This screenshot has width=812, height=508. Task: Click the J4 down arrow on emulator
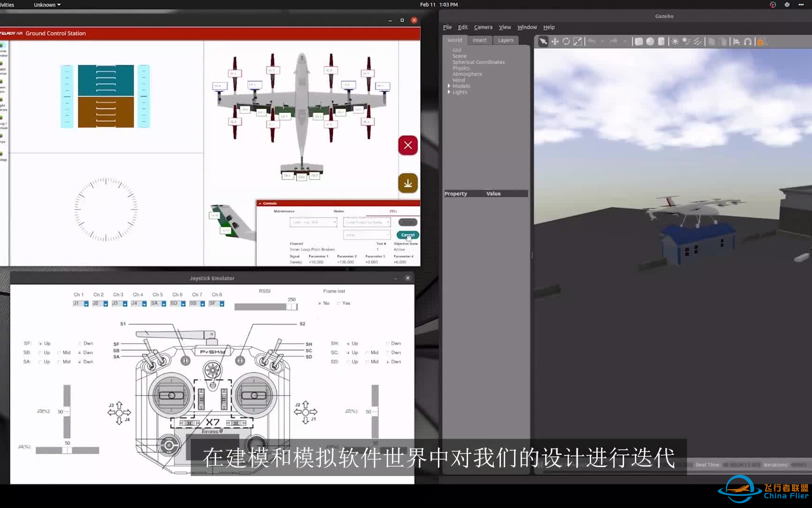coord(119,421)
